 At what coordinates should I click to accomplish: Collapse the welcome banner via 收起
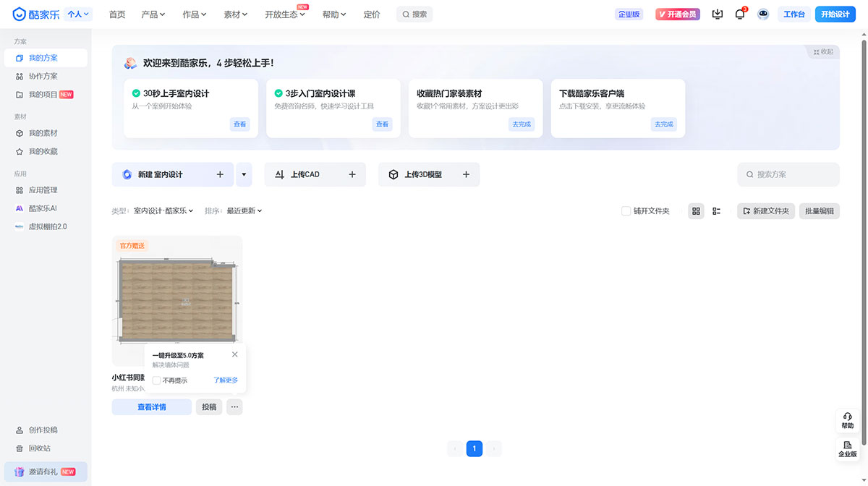(x=822, y=51)
